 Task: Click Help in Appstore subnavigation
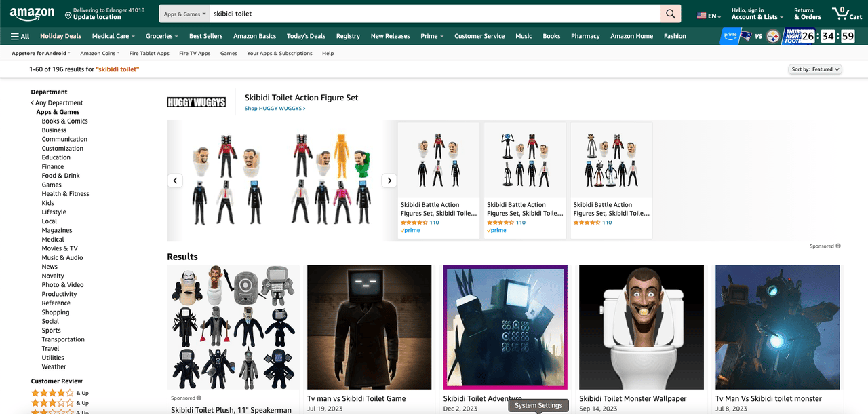(x=328, y=53)
